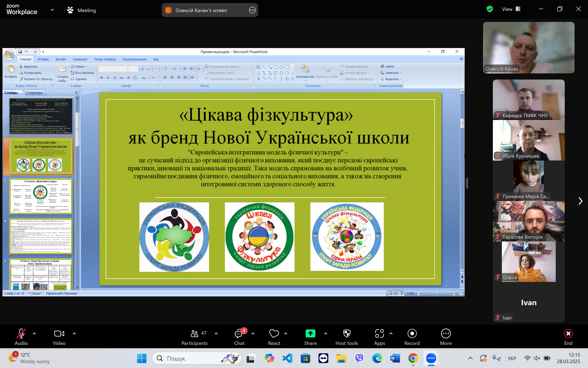
Task: Toggle the Audio mute microphone icon
Action: [21, 334]
